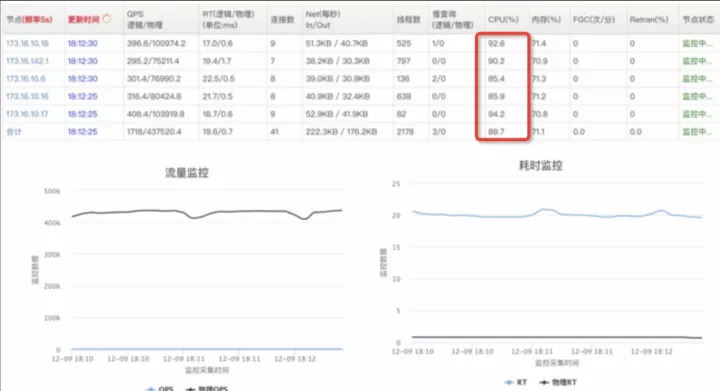Click the 流量监控 chart title
Viewport: 720px width, 391px height.
tap(187, 173)
